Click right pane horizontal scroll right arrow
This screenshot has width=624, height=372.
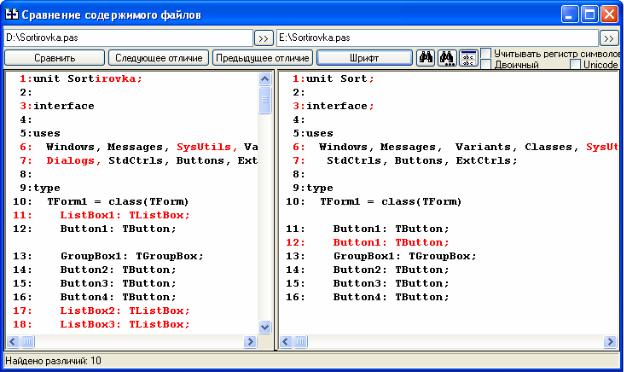(x=610, y=341)
